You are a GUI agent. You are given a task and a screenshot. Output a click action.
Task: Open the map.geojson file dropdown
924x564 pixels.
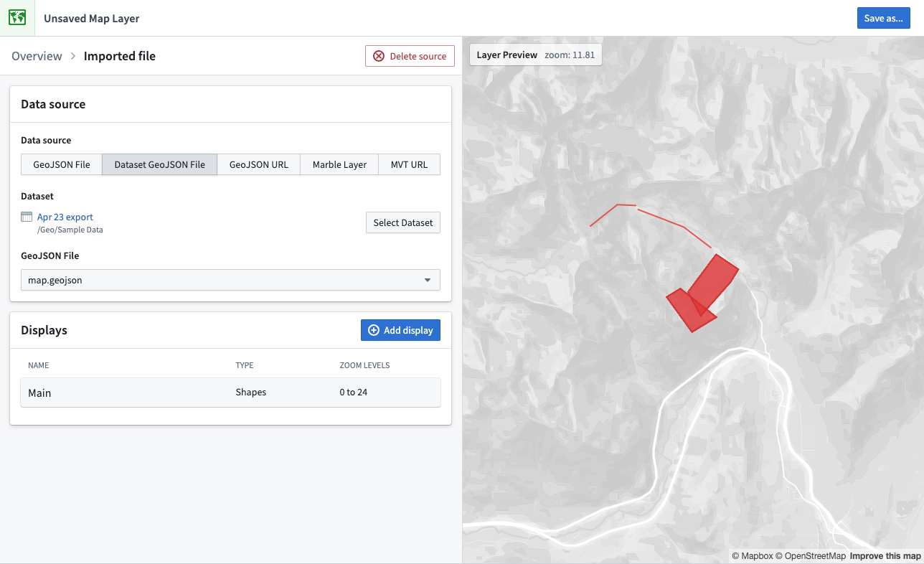tap(230, 280)
